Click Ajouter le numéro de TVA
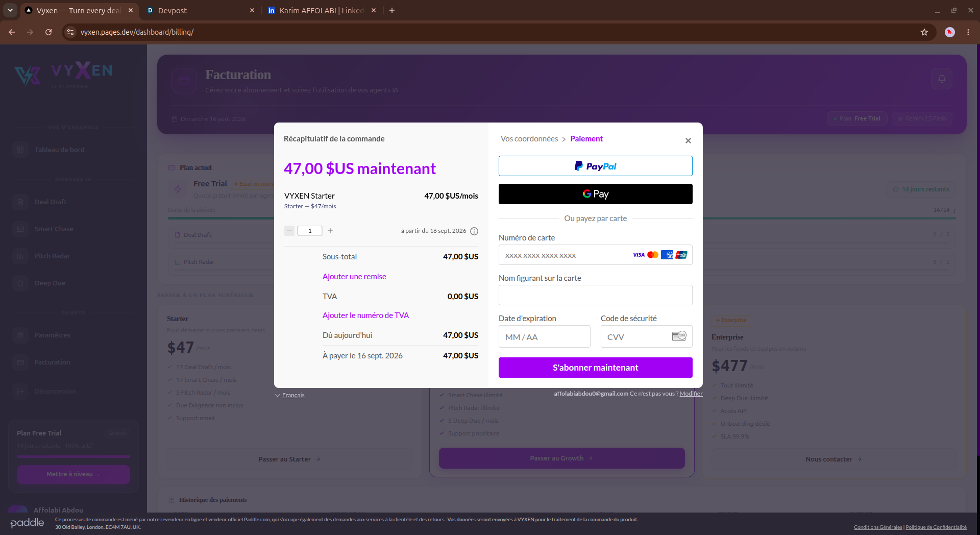980x535 pixels. pos(365,315)
